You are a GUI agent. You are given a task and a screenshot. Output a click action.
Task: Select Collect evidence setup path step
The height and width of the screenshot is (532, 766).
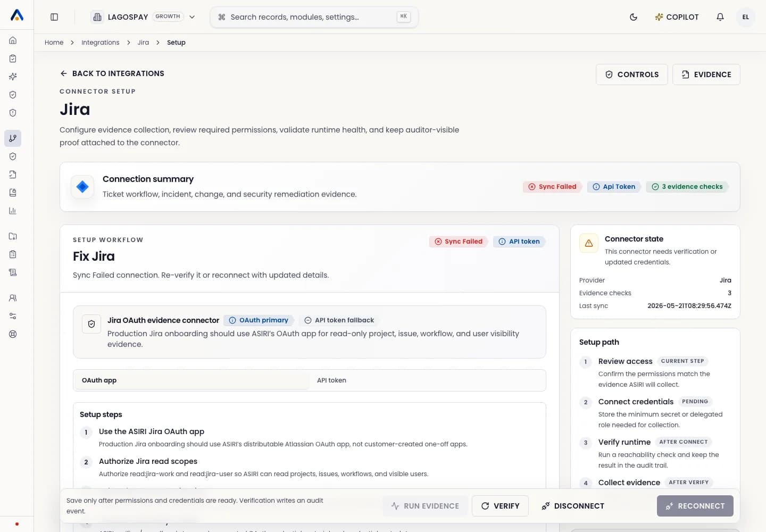pyautogui.click(x=655, y=483)
